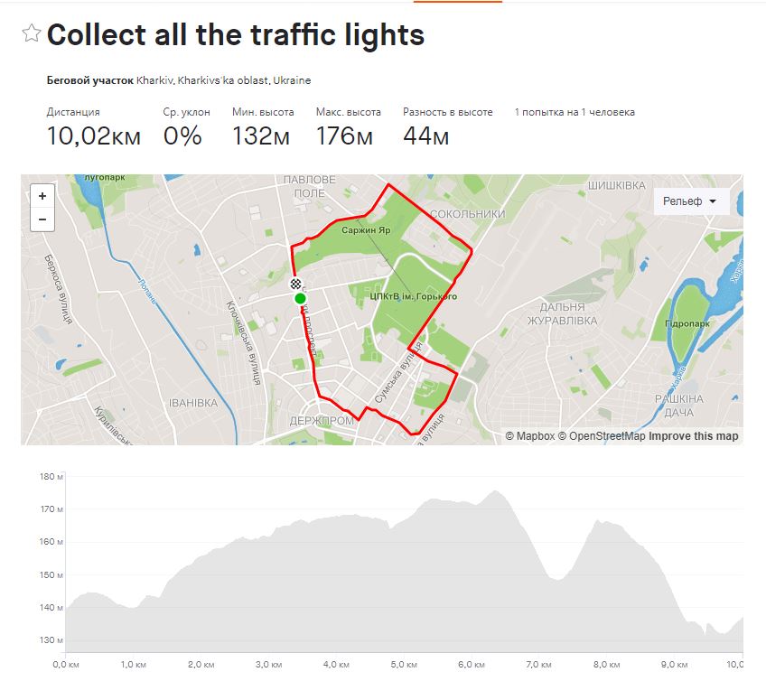766x700 pixels.
Task: Select the active orange-underlined tab at top
Action: (458, 2)
